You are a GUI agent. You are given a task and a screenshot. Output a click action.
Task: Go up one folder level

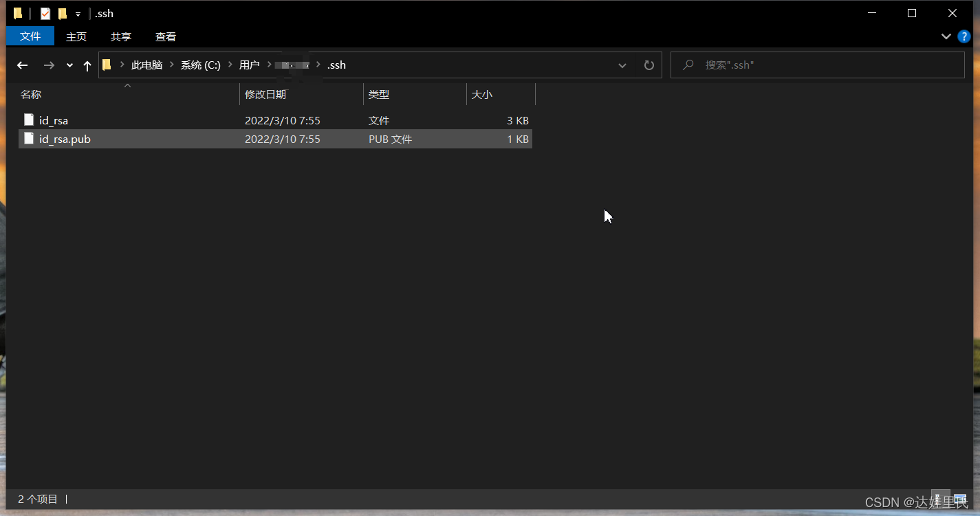tap(87, 65)
